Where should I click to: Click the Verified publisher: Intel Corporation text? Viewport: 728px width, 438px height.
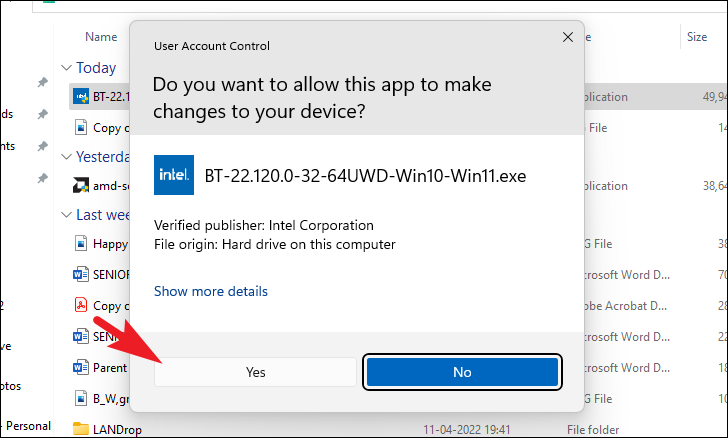tap(264, 225)
